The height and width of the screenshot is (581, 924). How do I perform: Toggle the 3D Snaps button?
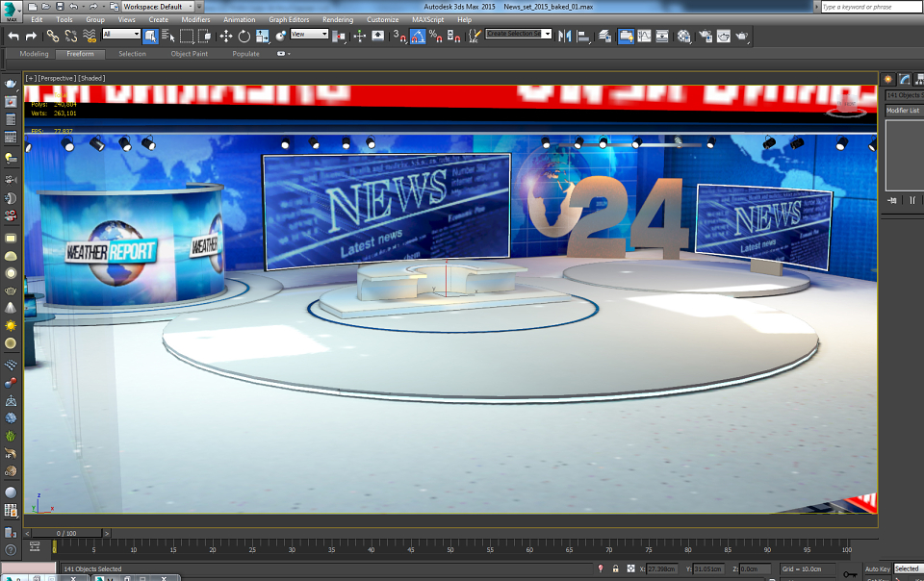pos(399,37)
